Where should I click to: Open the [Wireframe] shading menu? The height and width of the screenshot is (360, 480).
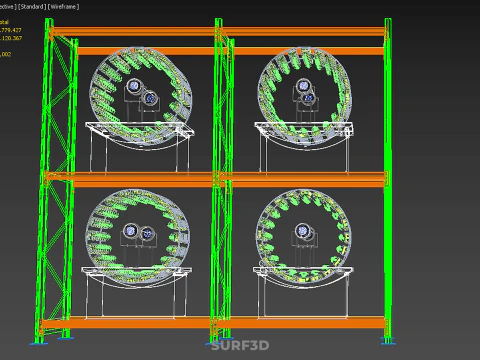tap(63, 7)
